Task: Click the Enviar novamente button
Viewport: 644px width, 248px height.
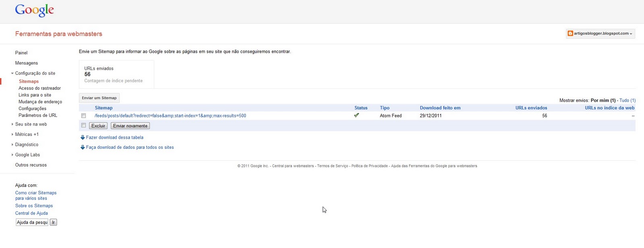Action: pos(130,126)
